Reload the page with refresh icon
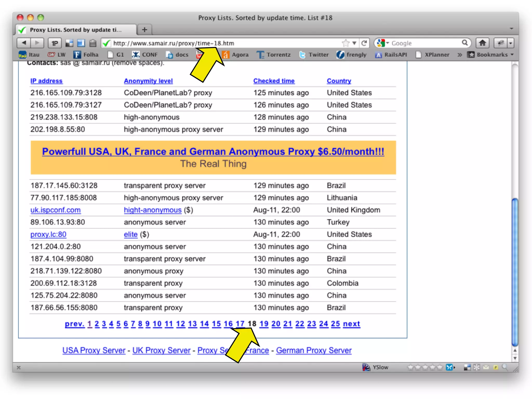 pyautogui.click(x=364, y=43)
